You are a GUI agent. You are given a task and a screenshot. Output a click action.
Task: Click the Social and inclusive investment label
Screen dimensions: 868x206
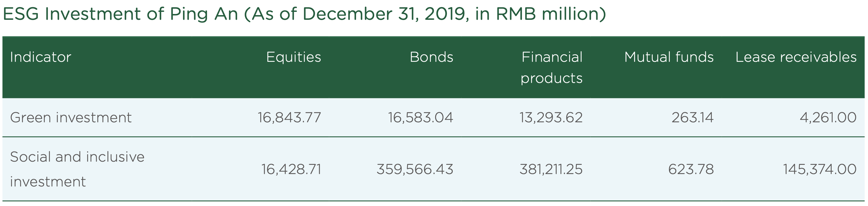coord(77,169)
